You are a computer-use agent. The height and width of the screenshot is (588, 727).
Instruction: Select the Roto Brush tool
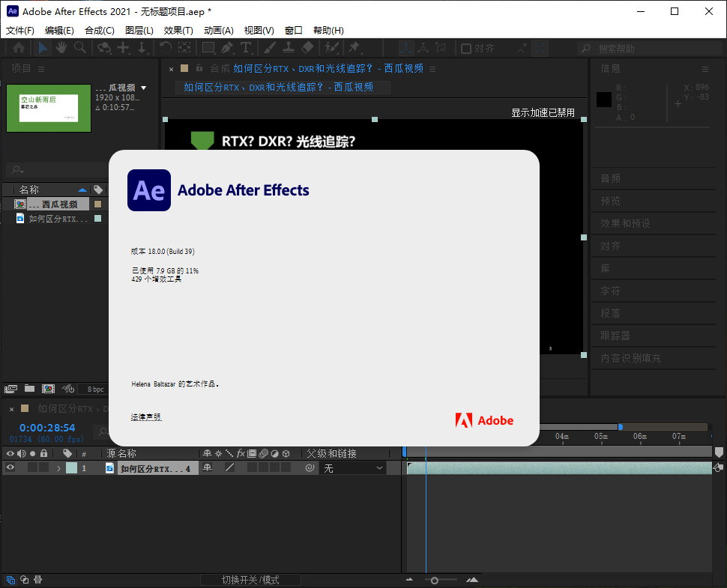coord(331,48)
